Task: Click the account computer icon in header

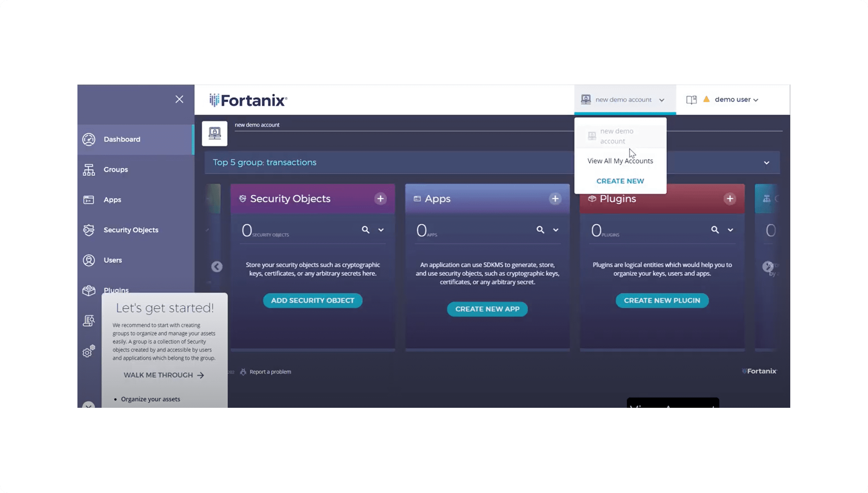Action: 586,99
